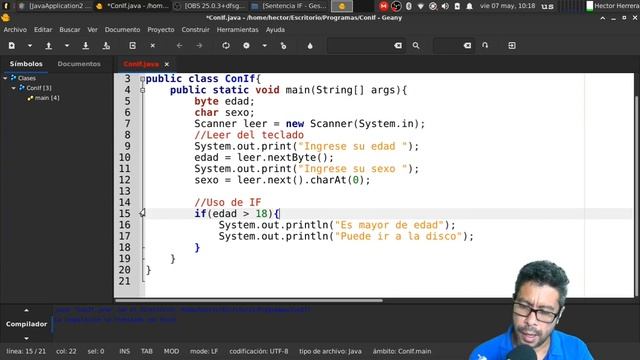Switch to Sentencia IF taskbar window
The height and width of the screenshot is (360, 640).
click(289, 6)
